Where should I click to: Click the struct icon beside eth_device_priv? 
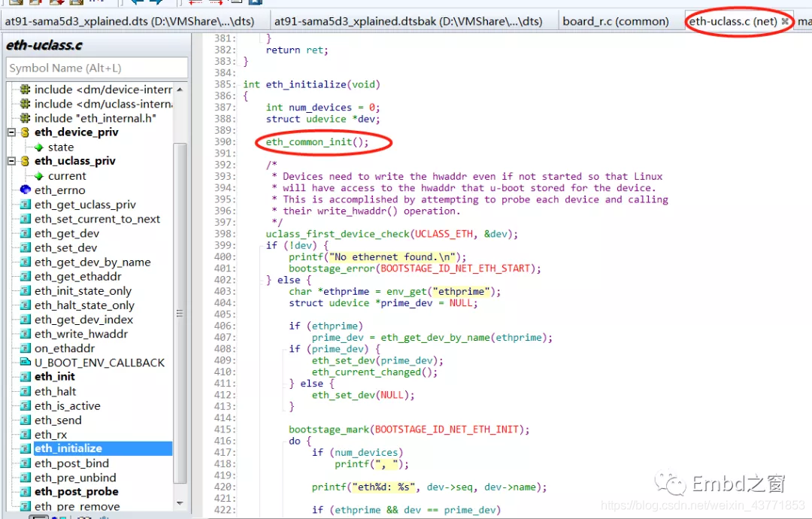[25, 132]
